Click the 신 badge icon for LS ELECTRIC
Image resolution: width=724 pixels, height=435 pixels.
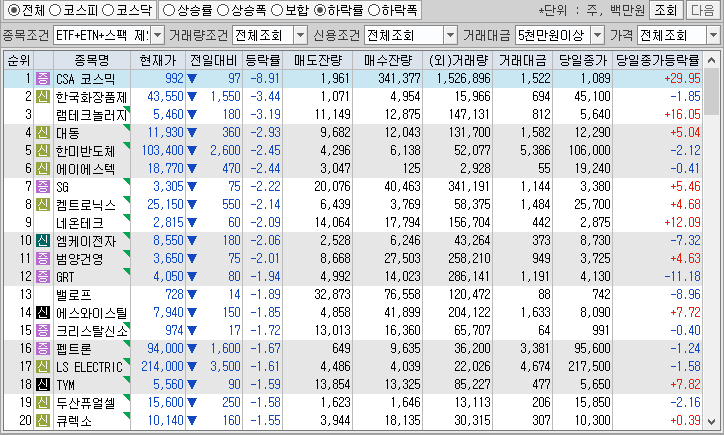(43, 367)
